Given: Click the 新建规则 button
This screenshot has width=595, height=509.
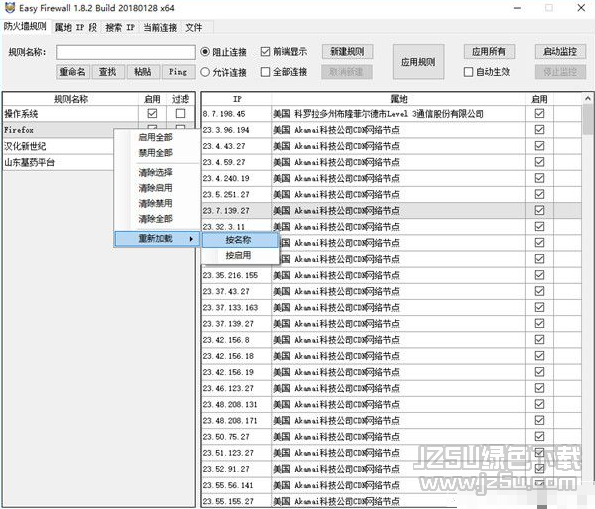Looking at the screenshot, I should (x=347, y=52).
